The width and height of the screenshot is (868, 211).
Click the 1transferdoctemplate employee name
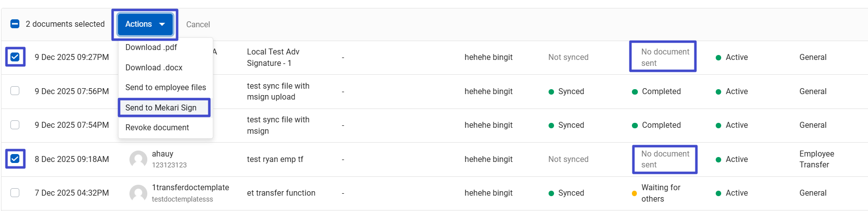coord(190,188)
